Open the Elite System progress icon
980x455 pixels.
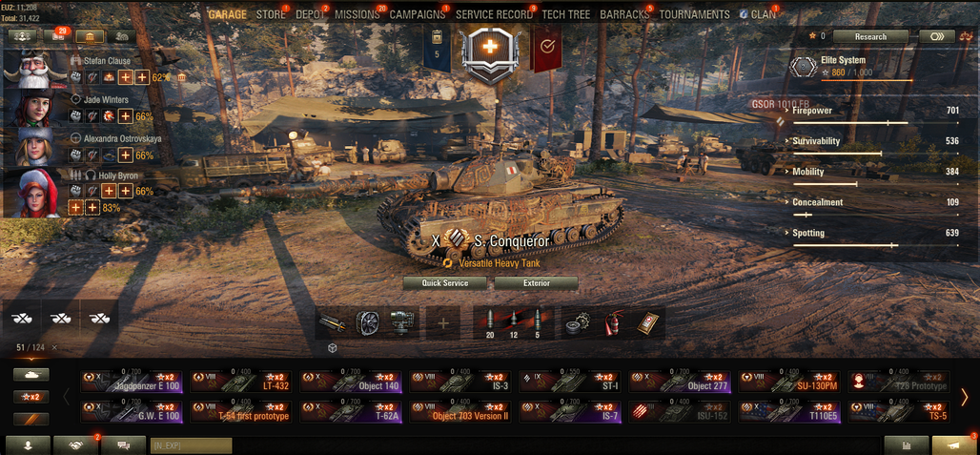803,67
